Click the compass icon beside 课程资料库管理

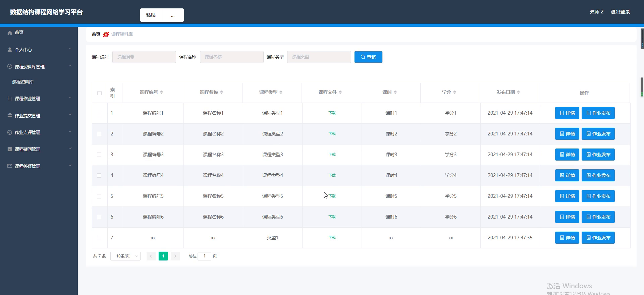tap(10, 66)
